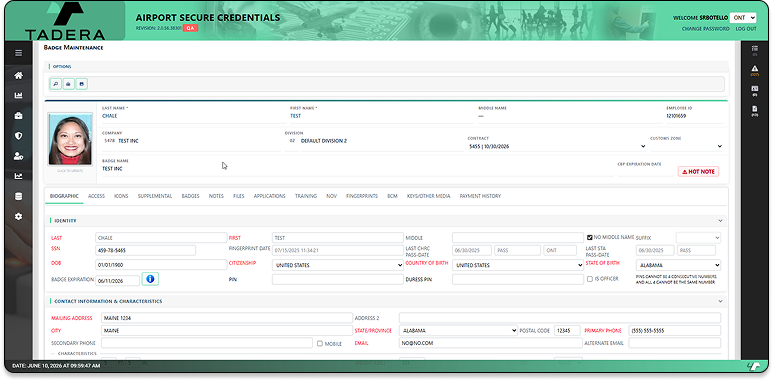Screen dimensions: 773x381
Task: Click the briefcase option button in Options bar
Action: (69, 84)
